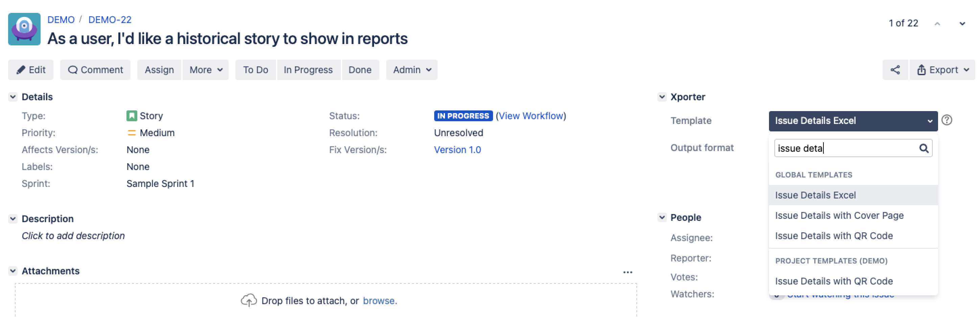Focus the template search input field
The image size is (980, 317).
point(845,148)
